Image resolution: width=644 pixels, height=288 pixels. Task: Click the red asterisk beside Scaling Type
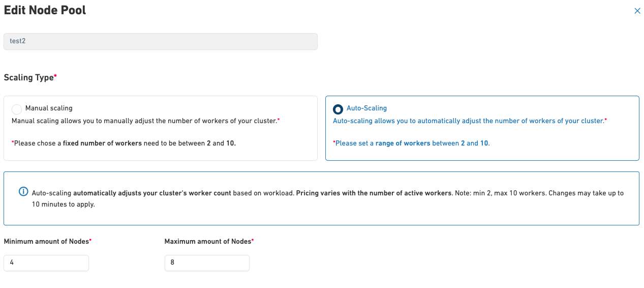[55, 76]
